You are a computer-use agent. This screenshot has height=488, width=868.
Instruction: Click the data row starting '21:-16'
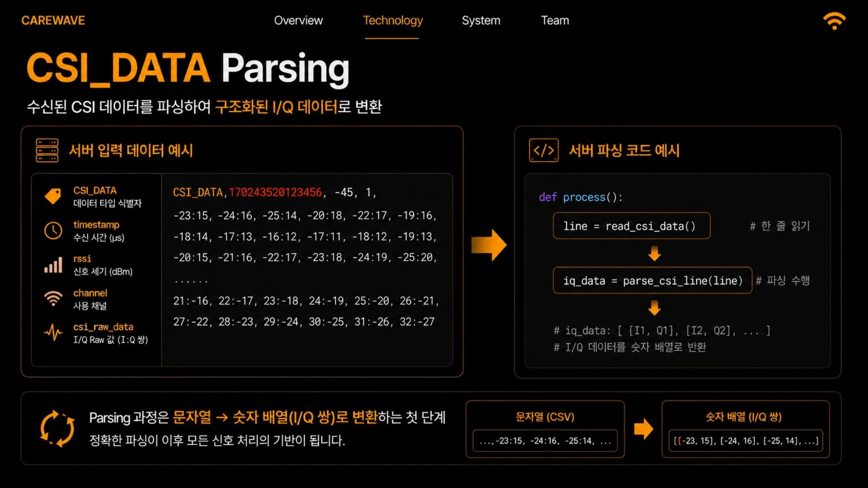306,301
